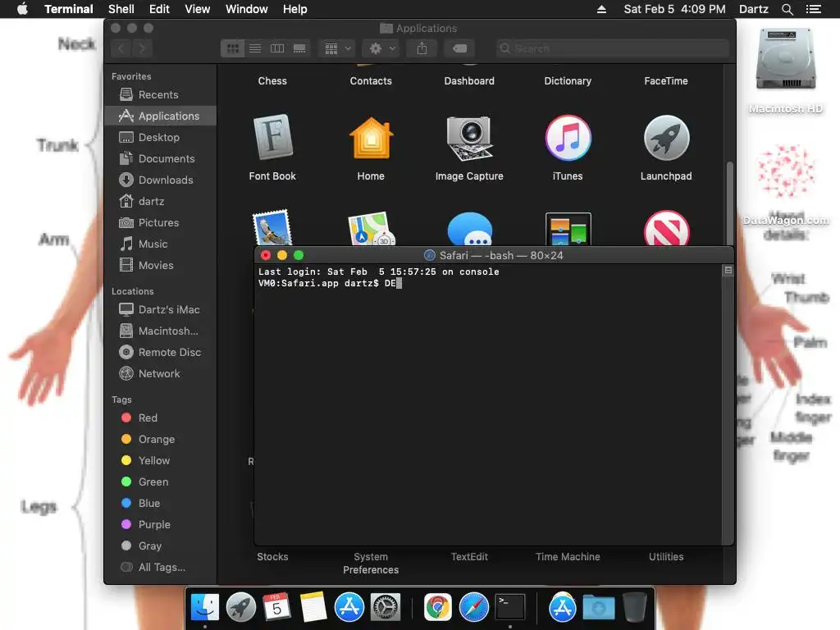Open the Edit menu

[159, 9]
